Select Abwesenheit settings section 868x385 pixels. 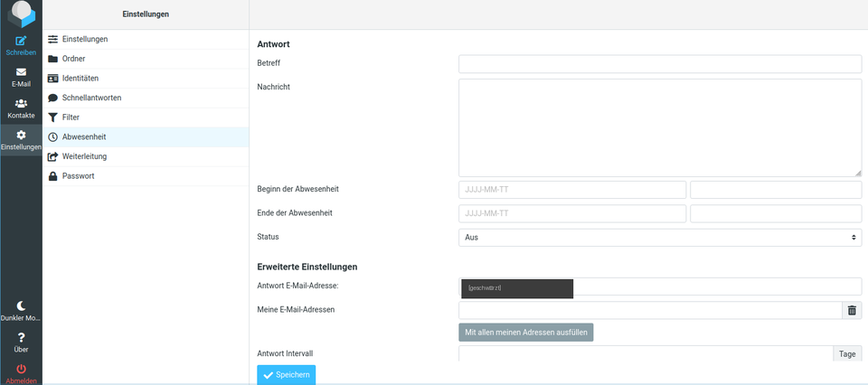(146, 137)
